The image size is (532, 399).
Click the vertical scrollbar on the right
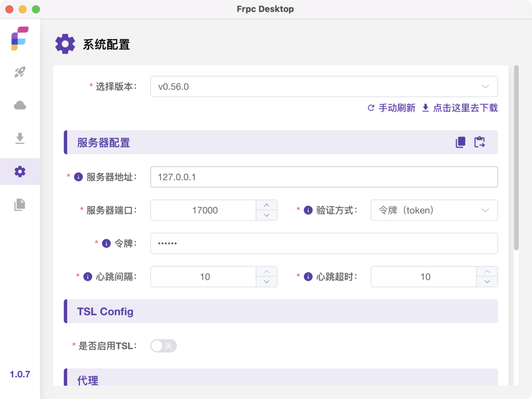pos(516,158)
